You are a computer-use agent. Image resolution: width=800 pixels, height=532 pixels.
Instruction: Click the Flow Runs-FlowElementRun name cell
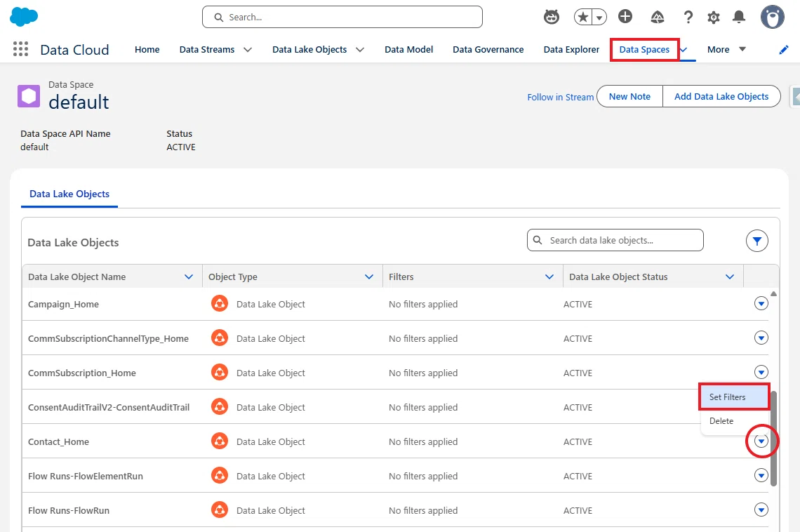(85, 476)
